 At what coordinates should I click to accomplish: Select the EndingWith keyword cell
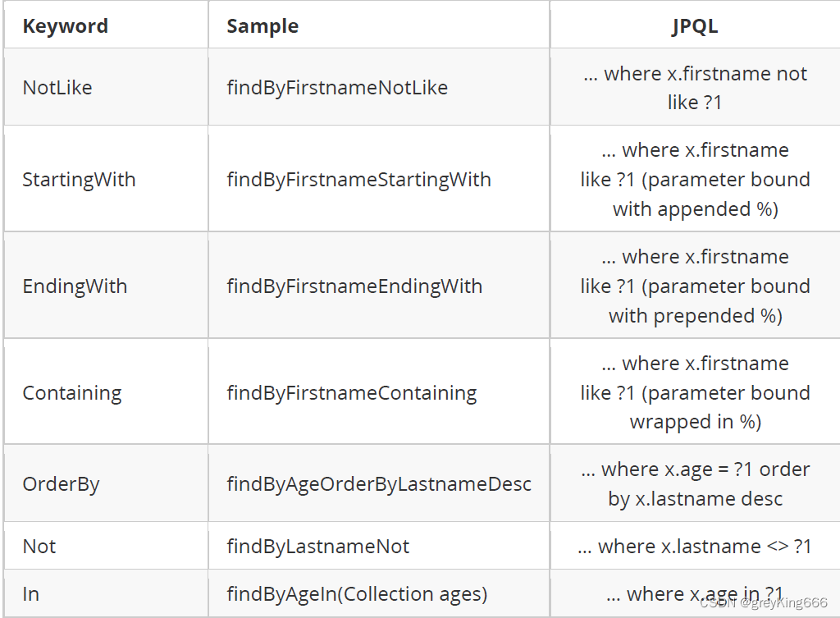click(75, 286)
